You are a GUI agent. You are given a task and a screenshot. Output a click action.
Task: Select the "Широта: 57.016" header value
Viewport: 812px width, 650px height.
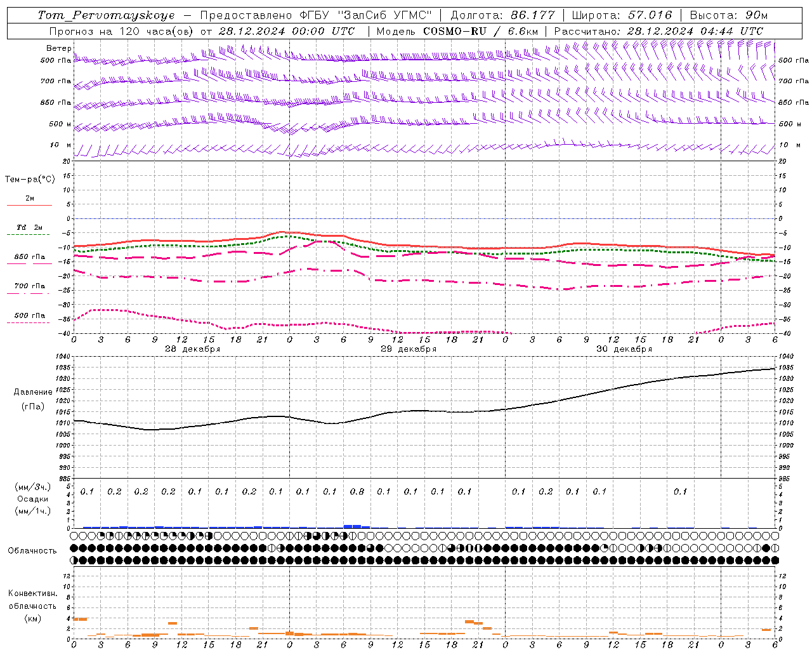[x=622, y=15]
